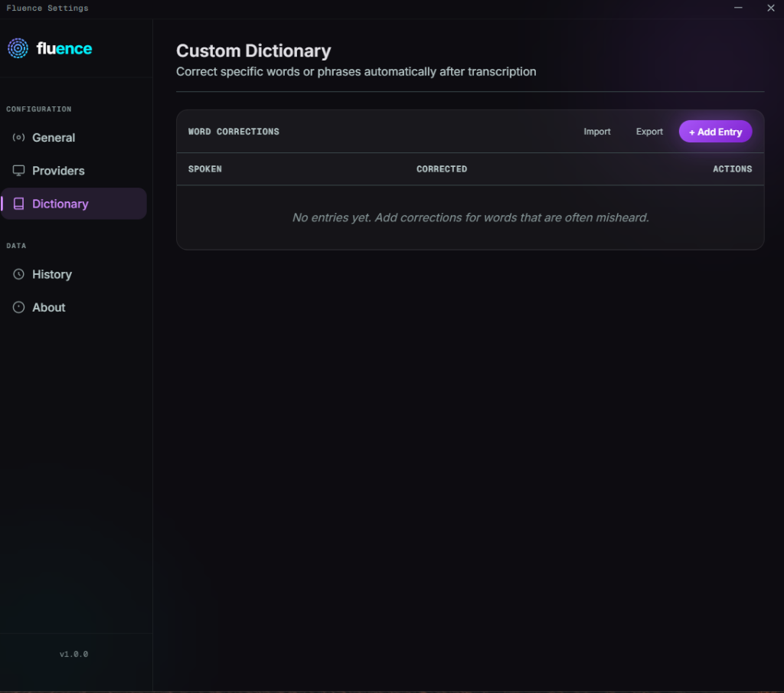Viewport: 784px width, 693px height.
Task: Click the Custom Dictionary heading
Action: pyautogui.click(x=253, y=51)
